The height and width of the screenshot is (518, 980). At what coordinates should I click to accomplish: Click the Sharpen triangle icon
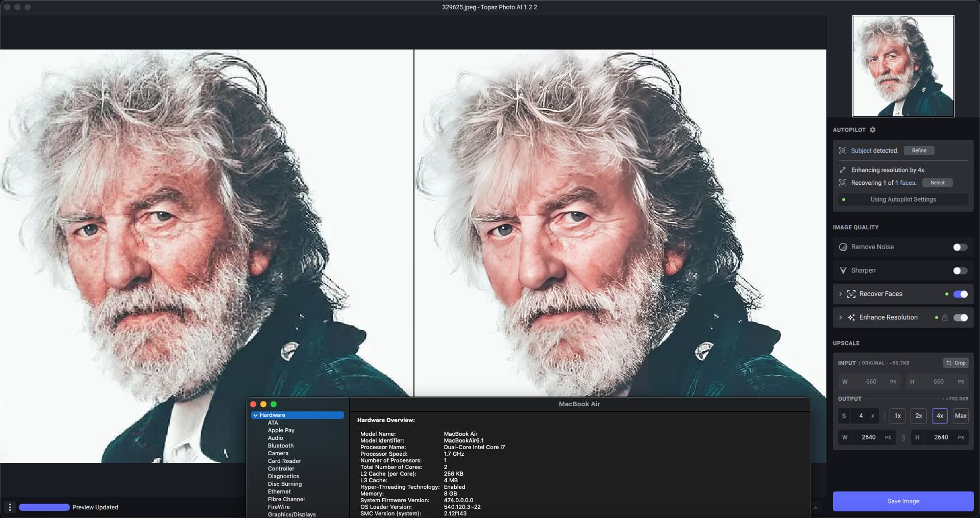843,270
